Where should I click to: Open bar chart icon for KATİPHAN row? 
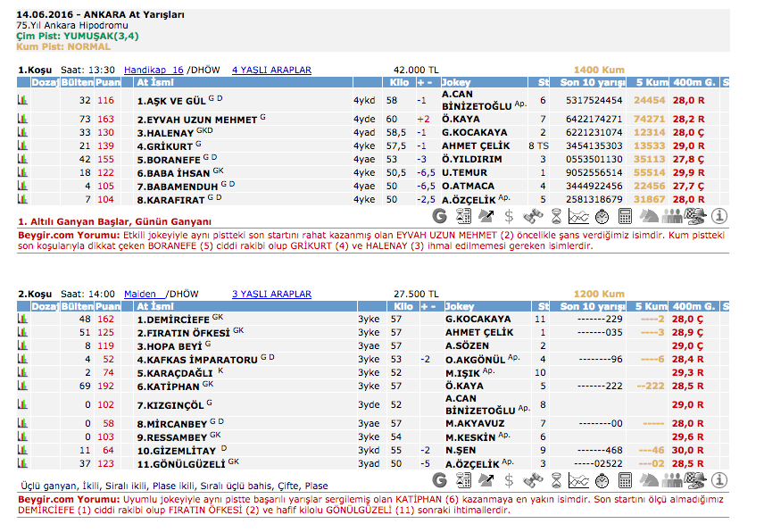coord(23,386)
